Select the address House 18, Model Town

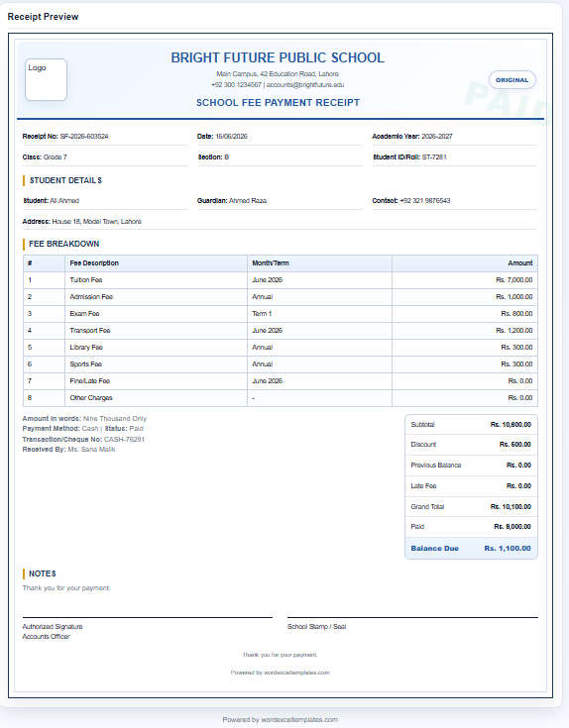click(96, 222)
